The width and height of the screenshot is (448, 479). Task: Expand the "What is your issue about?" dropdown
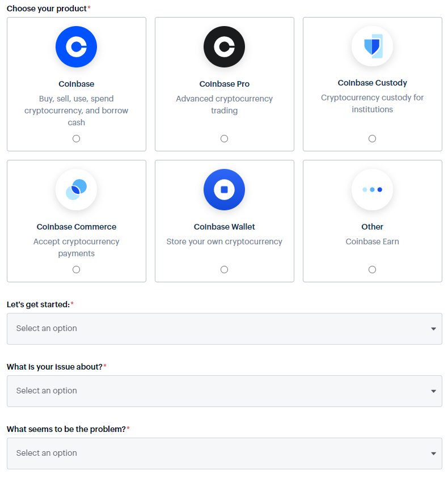click(225, 391)
